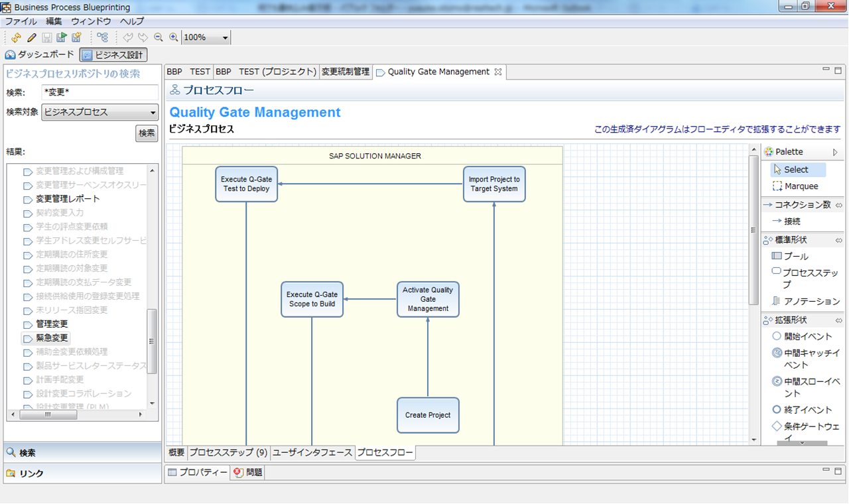Open the 検索 panel section
Image resolution: width=849 pixels, height=504 pixels.
[82, 453]
